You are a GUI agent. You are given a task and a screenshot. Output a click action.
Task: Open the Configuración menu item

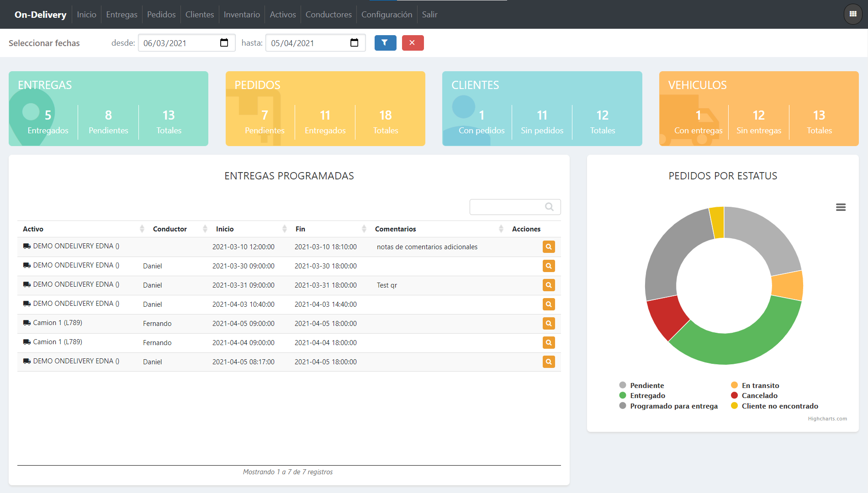point(386,15)
